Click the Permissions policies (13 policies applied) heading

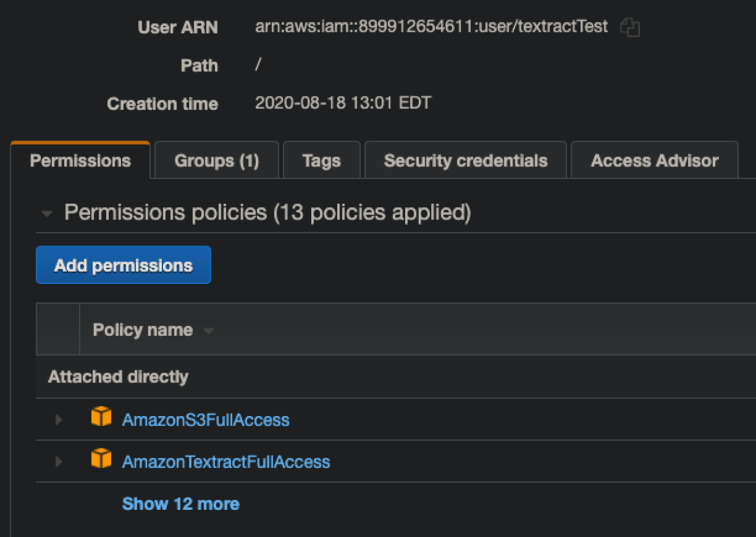(x=268, y=212)
